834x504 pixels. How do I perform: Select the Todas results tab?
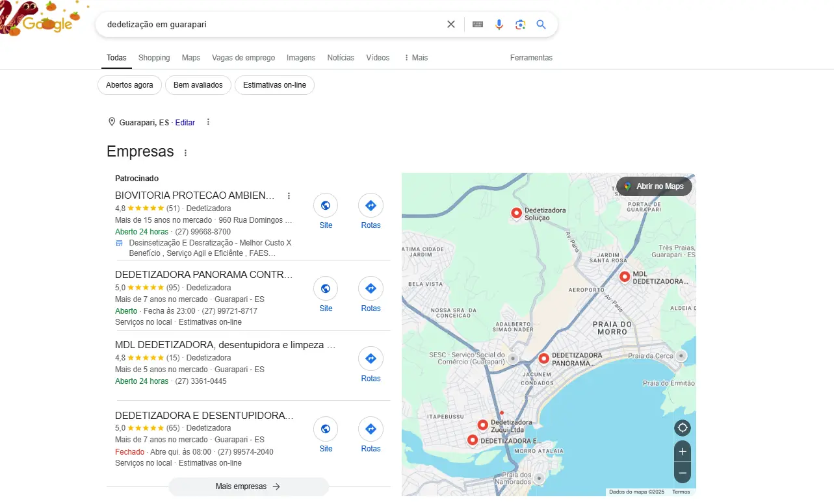click(116, 58)
